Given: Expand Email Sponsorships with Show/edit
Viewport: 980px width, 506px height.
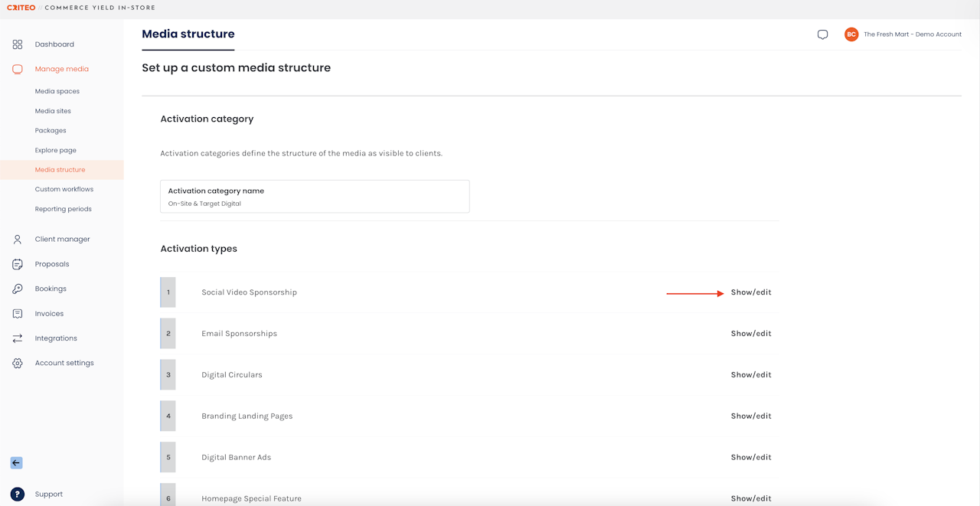Looking at the screenshot, I should (x=750, y=334).
